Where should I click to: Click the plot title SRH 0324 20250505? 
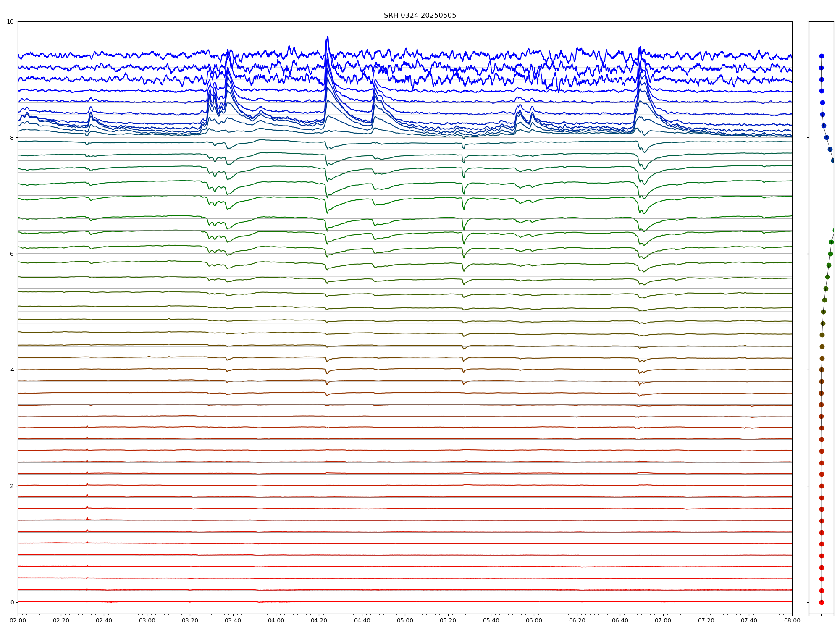coord(420,16)
